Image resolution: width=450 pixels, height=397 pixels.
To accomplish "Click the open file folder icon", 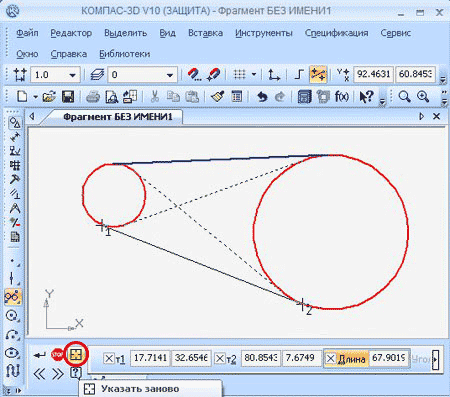I will 49,97.
